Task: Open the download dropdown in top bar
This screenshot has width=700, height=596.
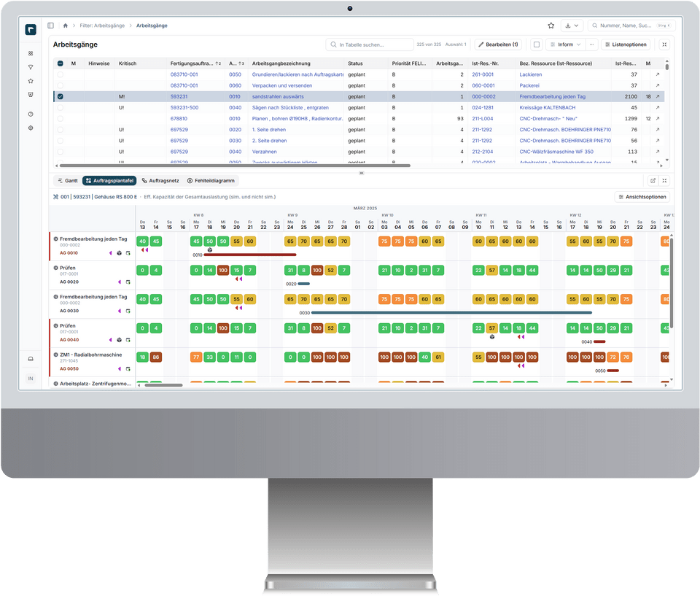Action: pos(572,26)
